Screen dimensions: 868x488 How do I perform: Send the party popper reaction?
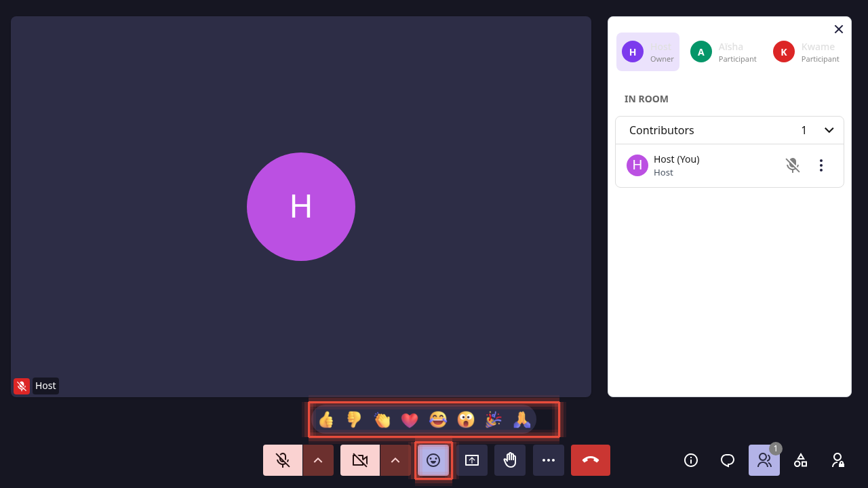494,420
